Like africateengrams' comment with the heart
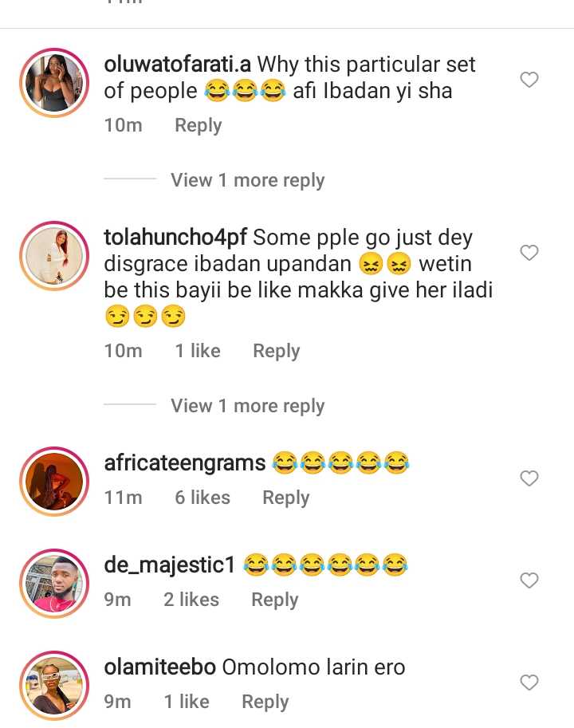The image size is (574, 728). pyautogui.click(x=529, y=478)
